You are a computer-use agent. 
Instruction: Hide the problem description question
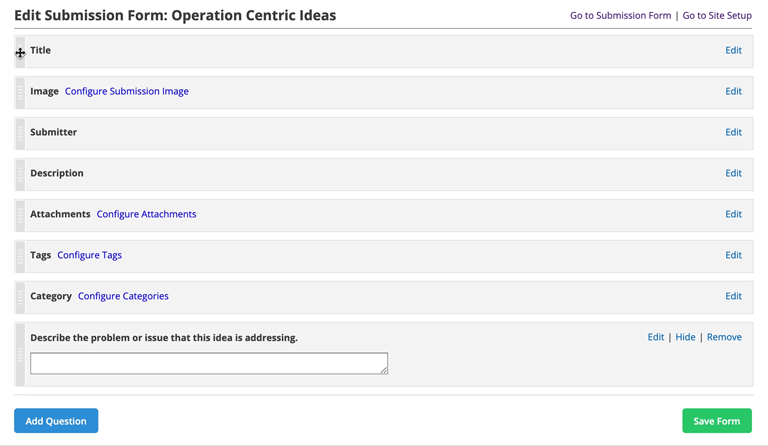(685, 337)
